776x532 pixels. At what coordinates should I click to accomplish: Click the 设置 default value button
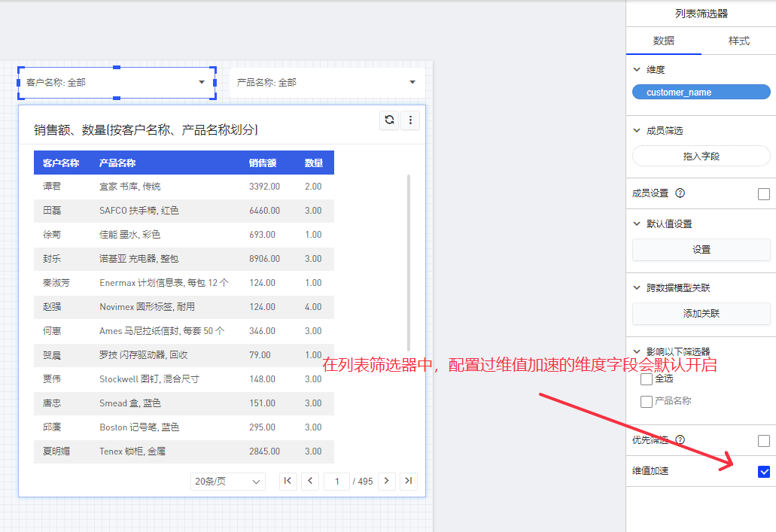click(x=701, y=250)
